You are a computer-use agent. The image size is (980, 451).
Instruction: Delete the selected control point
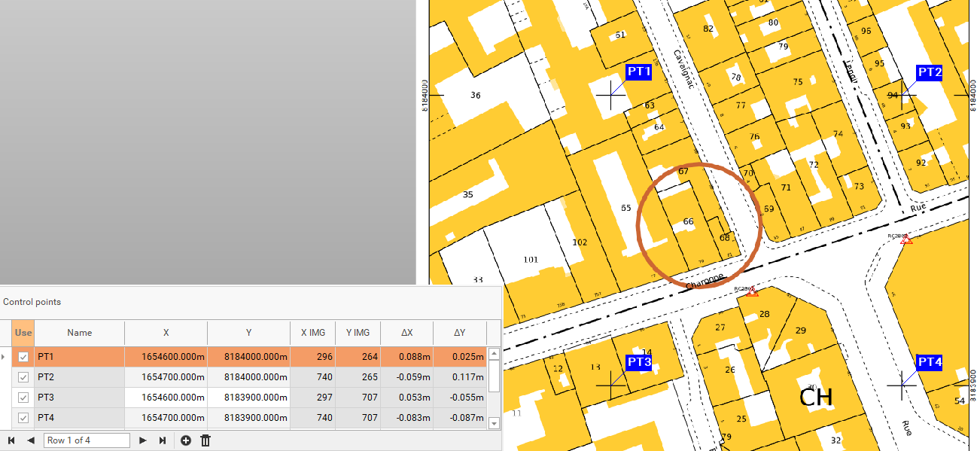tap(205, 440)
